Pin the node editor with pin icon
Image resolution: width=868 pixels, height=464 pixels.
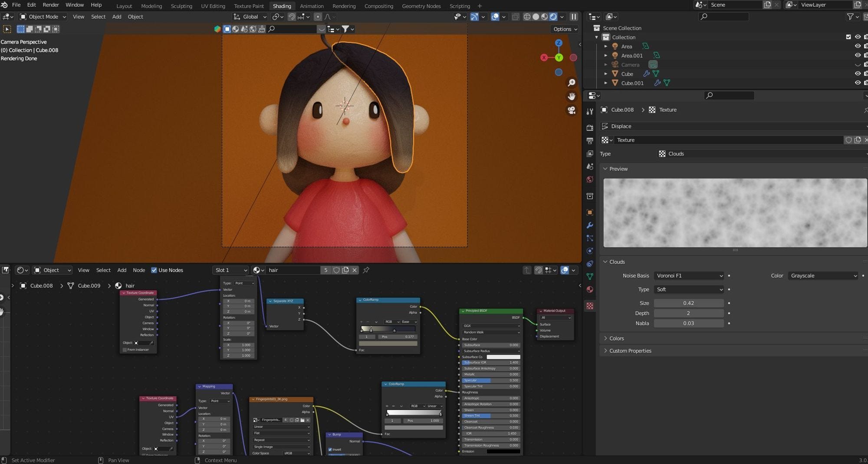pos(366,270)
